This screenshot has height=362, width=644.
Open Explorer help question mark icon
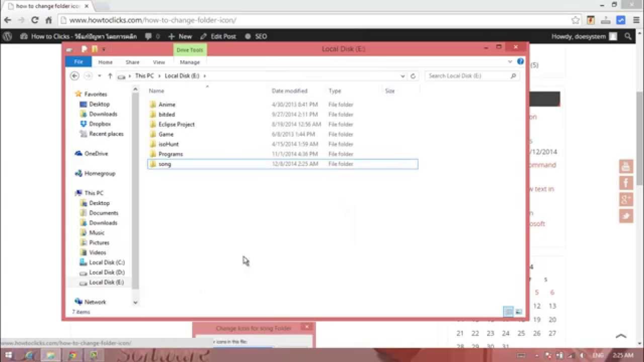[520, 62]
